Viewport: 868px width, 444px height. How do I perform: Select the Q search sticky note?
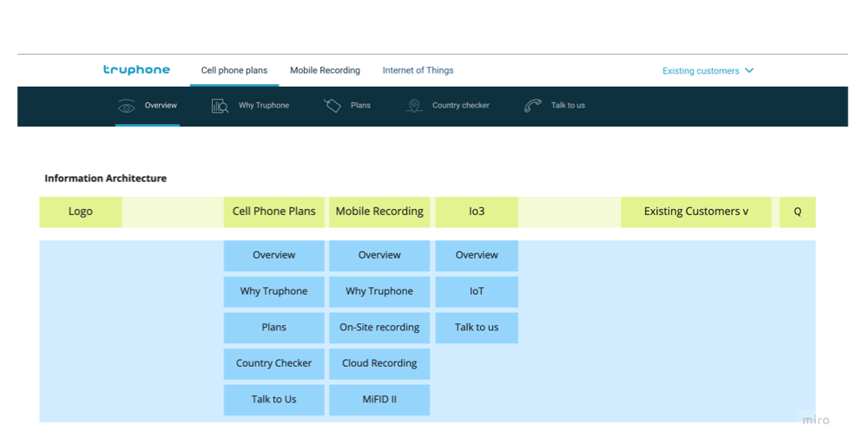pos(797,212)
